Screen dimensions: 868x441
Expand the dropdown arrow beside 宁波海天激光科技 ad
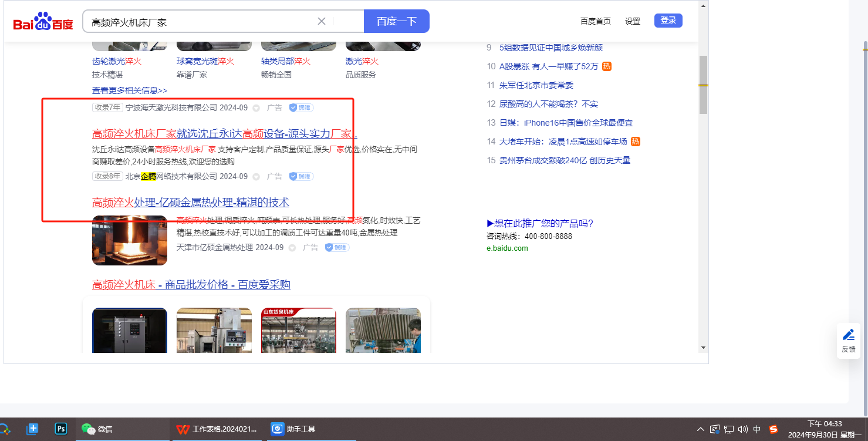tap(256, 108)
